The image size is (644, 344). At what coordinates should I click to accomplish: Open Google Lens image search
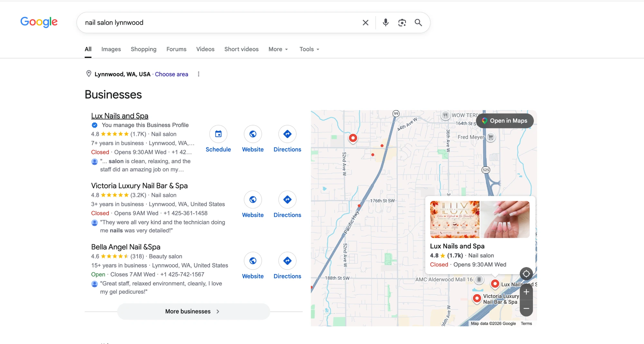(x=402, y=23)
